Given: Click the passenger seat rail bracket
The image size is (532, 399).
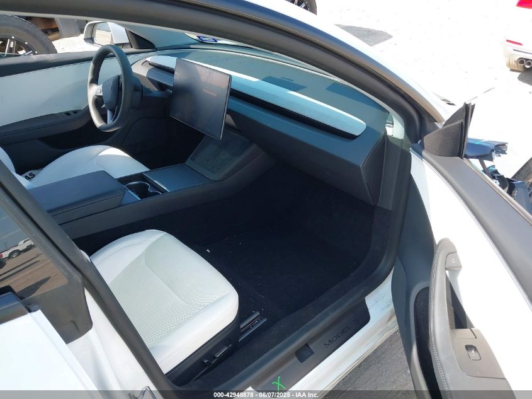Looking at the screenshot, I should pyautogui.click(x=252, y=323).
